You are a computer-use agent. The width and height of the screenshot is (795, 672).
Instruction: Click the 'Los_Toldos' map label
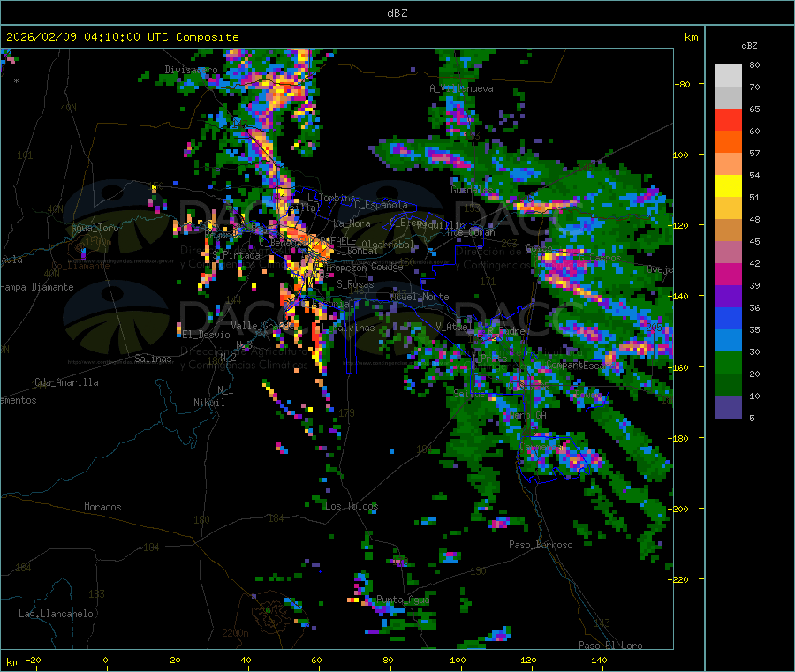(x=352, y=506)
